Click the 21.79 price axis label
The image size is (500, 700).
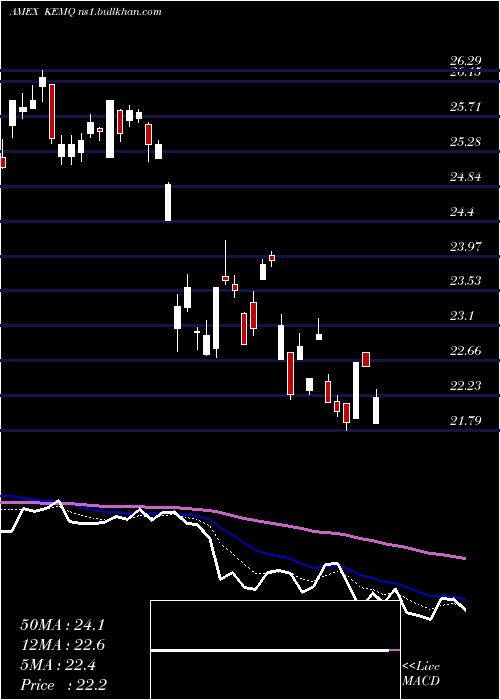click(466, 421)
